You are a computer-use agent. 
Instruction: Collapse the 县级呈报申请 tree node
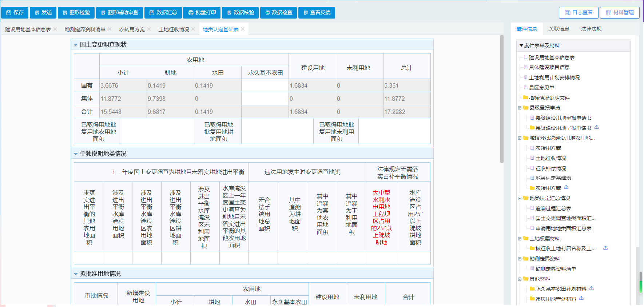(x=520, y=108)
